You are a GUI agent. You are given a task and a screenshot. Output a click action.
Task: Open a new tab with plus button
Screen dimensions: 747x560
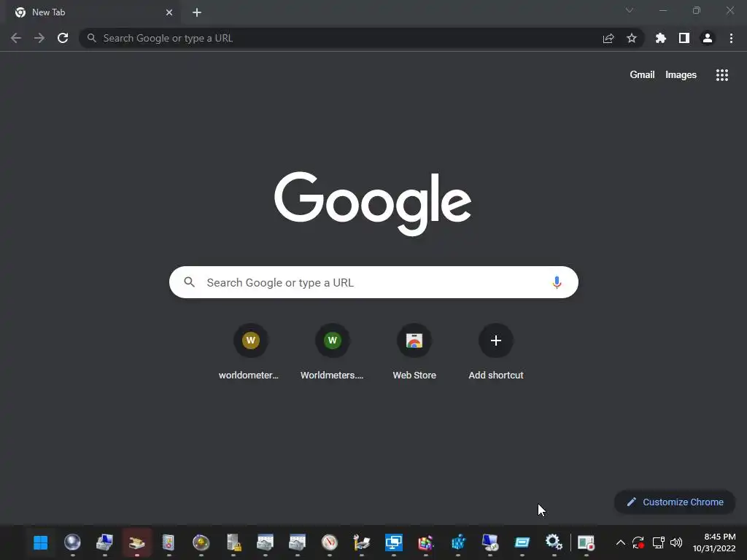pyautogui.click(x=197, y=12)
